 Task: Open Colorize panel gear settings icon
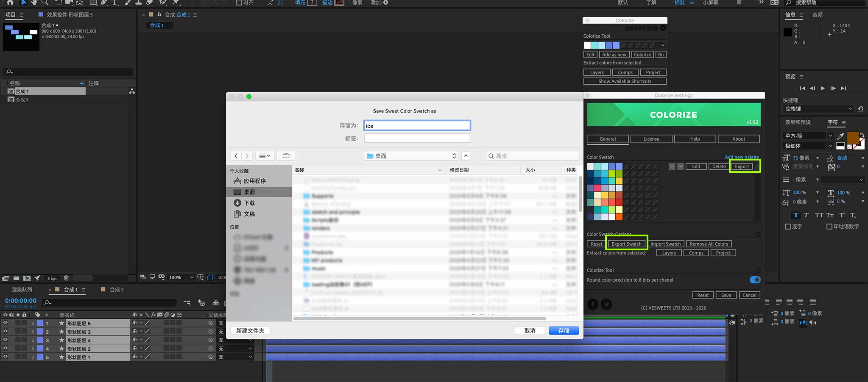point(663,28)
